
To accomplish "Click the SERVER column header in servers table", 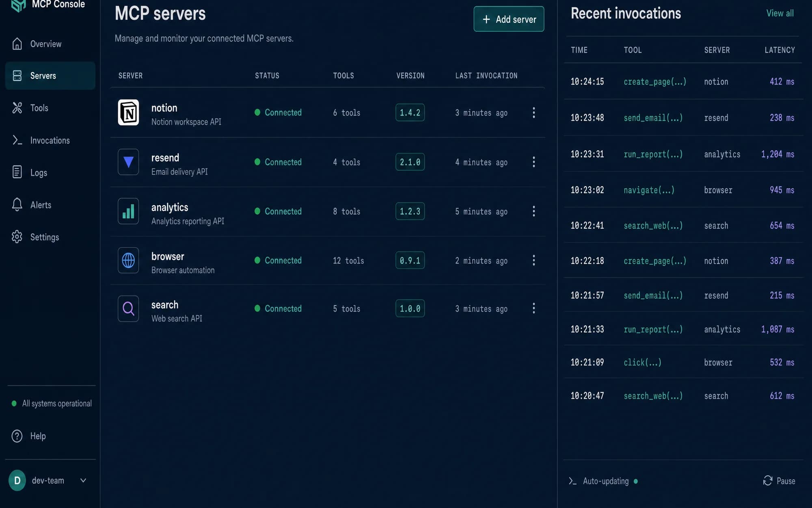I will coord(130,76).
